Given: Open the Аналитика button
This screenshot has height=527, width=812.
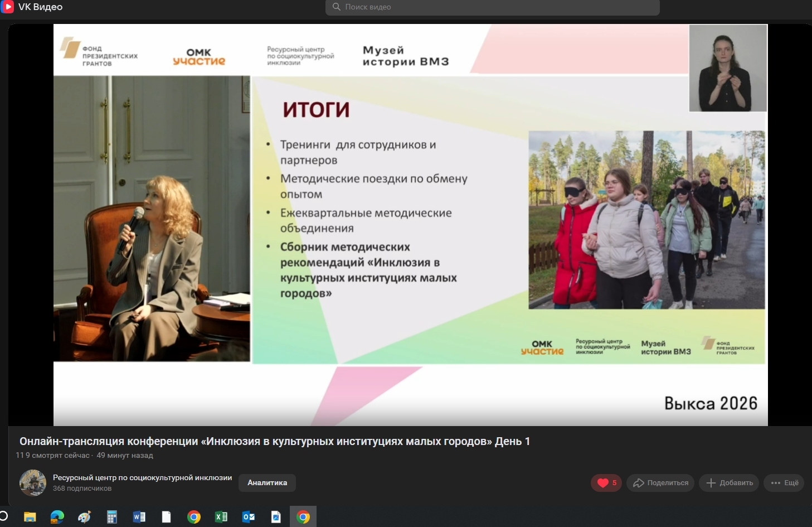Looking at the screenshot, I should [x=268, y=483].
